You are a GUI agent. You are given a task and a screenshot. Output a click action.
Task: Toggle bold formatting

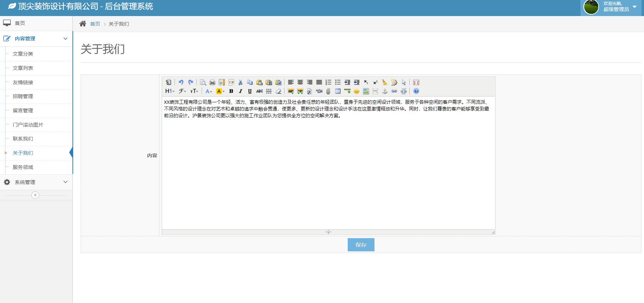231,91
